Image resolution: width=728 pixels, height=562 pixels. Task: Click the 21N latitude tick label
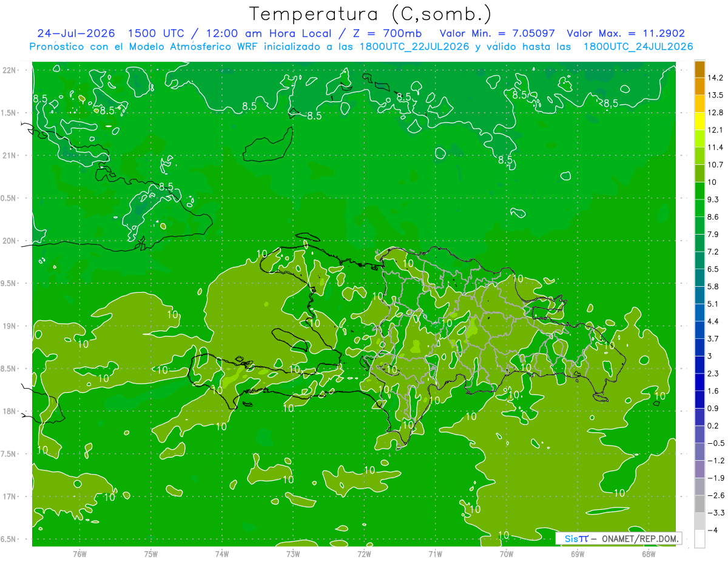(10, 156)
